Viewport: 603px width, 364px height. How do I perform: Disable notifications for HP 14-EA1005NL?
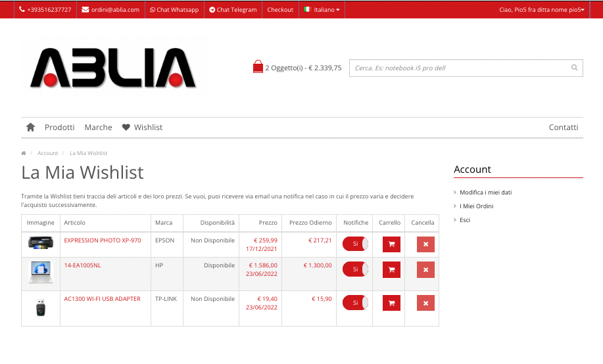pyautogui.click(x=355, y=269)
